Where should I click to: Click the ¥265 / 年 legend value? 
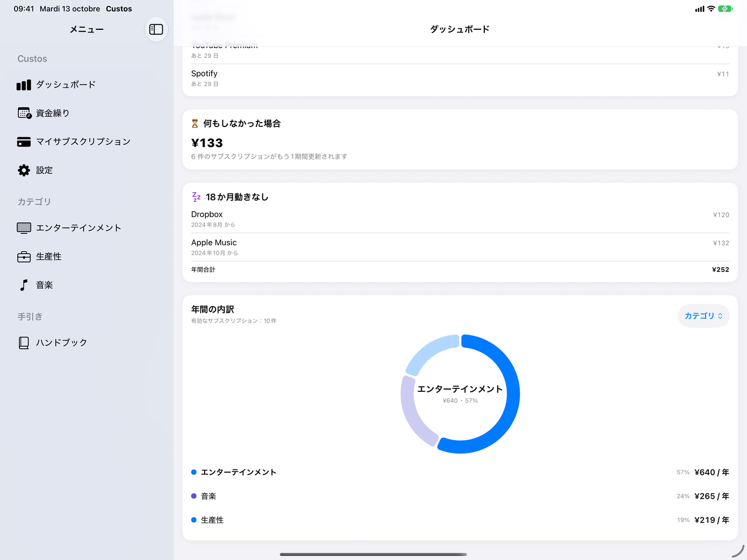(712, 497)
